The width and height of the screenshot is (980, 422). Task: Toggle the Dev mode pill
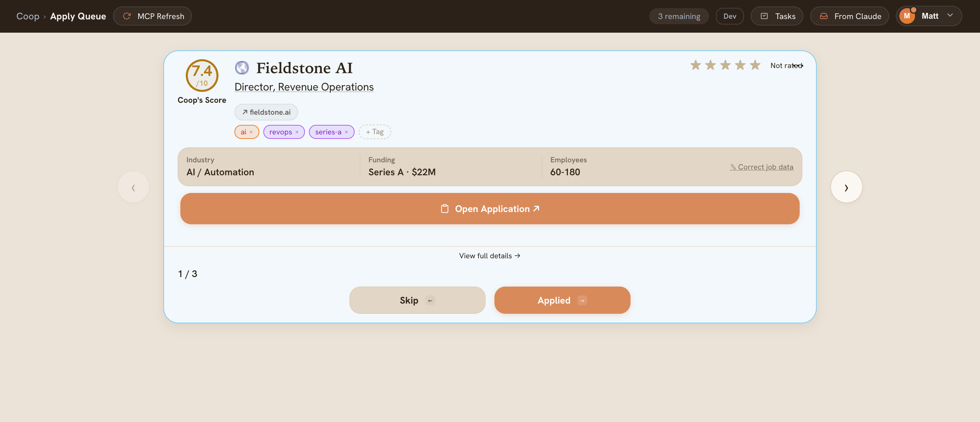(729, 16)
